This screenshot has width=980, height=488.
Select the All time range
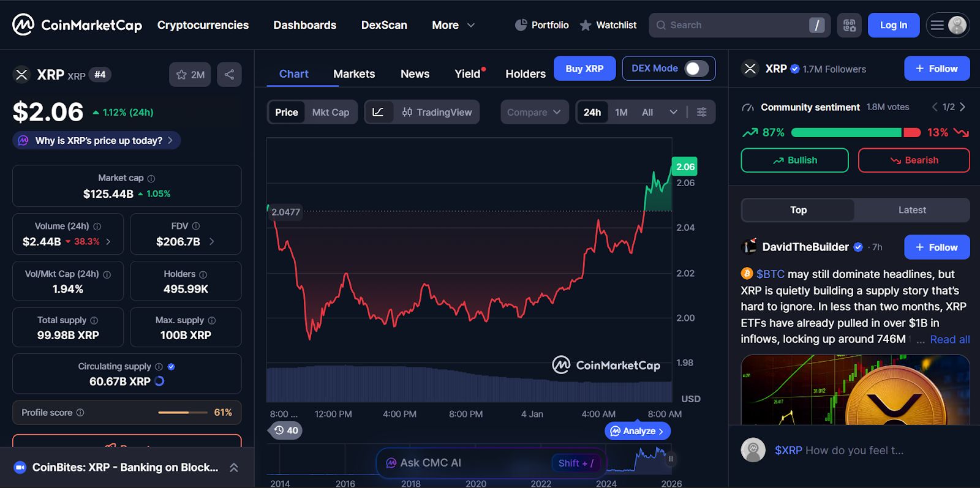click(x=647, y=112)
